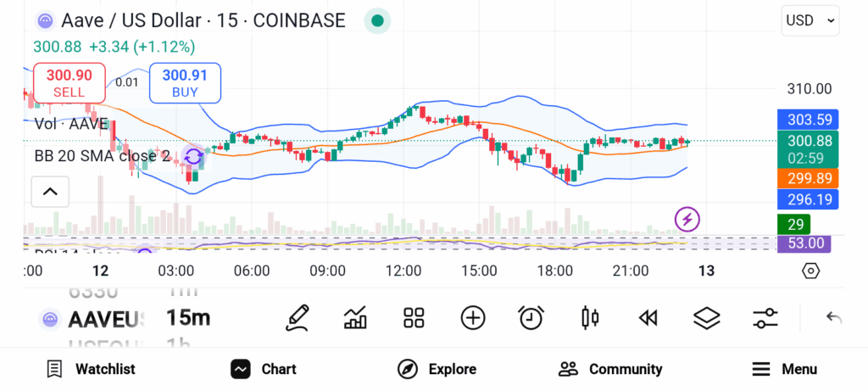Viewport: 868px width, 391px height.
Task: Click the 296.19 lower band price label
Action: [808, 198]
